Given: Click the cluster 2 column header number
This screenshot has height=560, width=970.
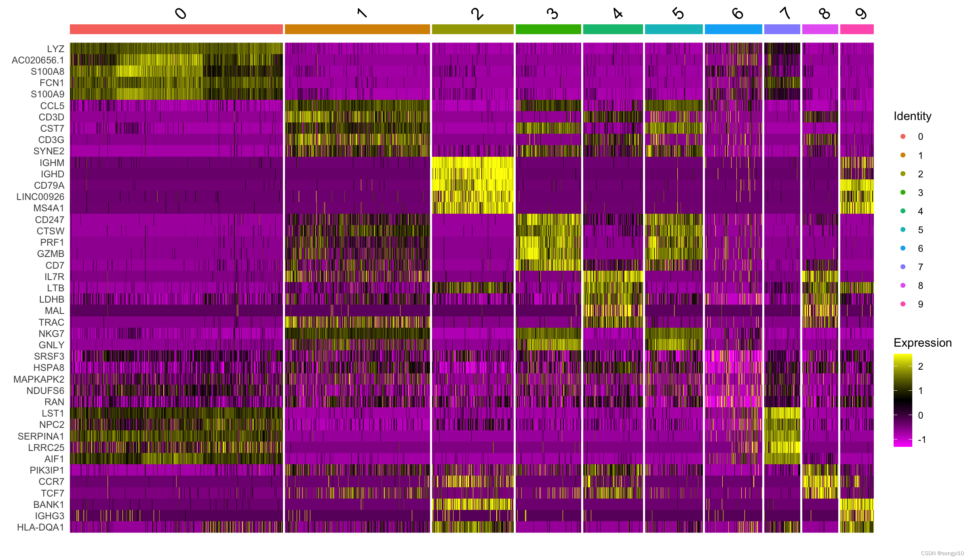Looking at the screenshot, I should 477,14.
